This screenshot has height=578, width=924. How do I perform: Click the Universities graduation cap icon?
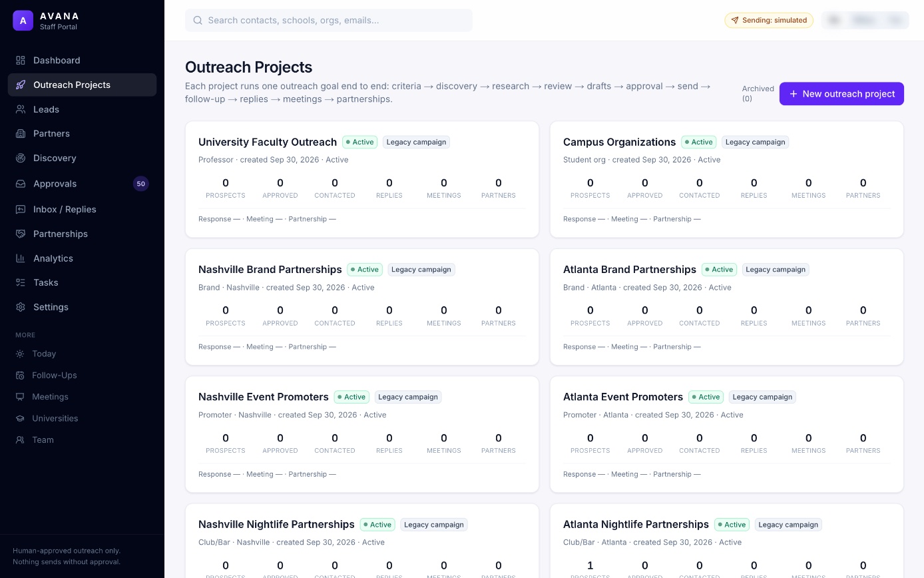click(x=20, y=418)
